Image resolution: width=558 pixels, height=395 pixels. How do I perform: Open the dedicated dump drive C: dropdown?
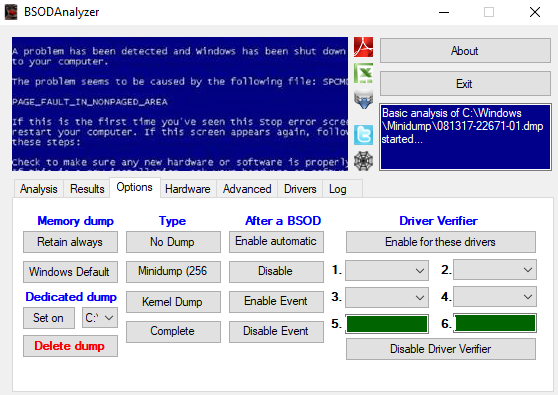tap(100, 317)
